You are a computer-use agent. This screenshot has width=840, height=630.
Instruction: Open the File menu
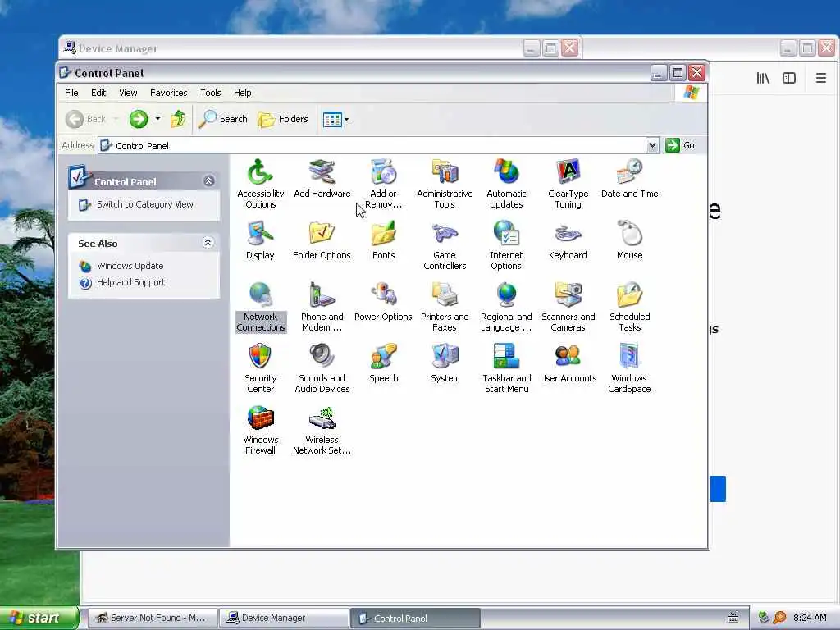coord(71,93)
